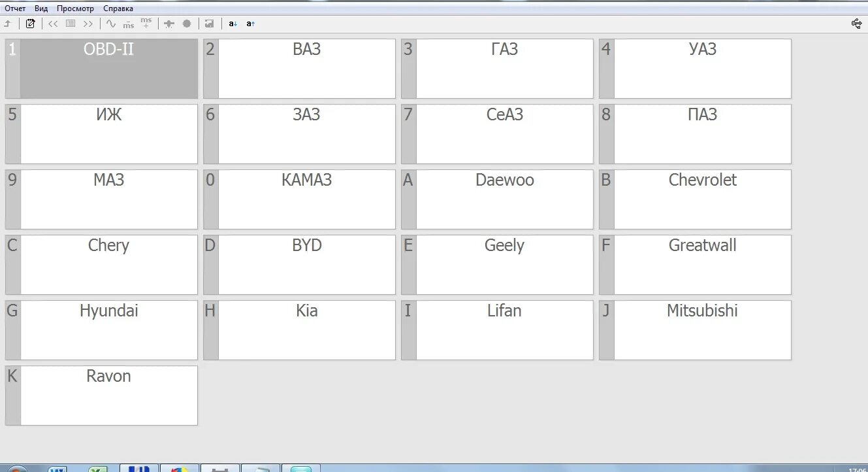Open the Справка menu
Screen dimensions: 868x472
click(118, 8)
